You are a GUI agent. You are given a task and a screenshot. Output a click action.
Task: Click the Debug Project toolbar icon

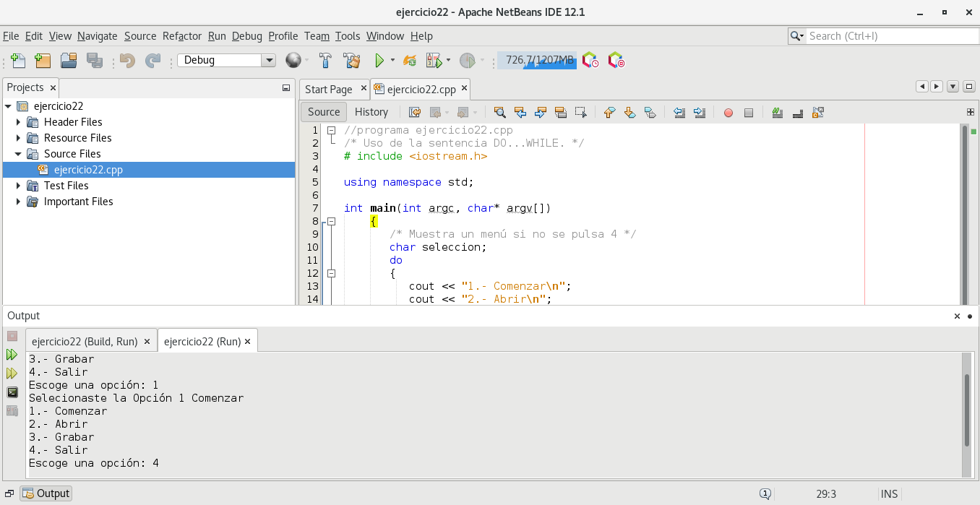point(434,61)
